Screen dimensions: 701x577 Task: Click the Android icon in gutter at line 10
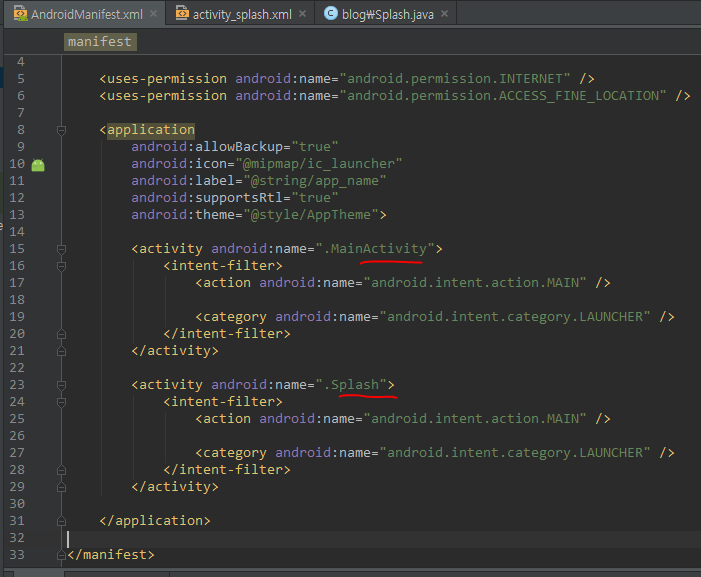[x=38, y=165]
